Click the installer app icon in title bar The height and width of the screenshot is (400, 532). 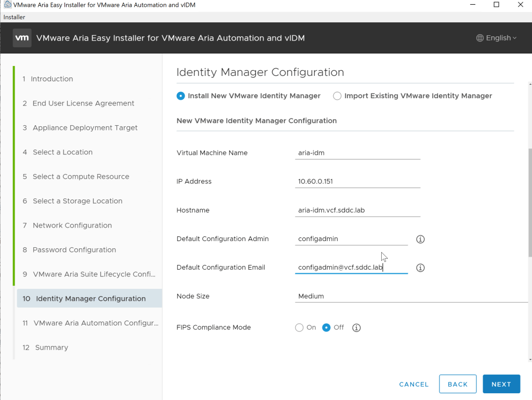[7, 5]
